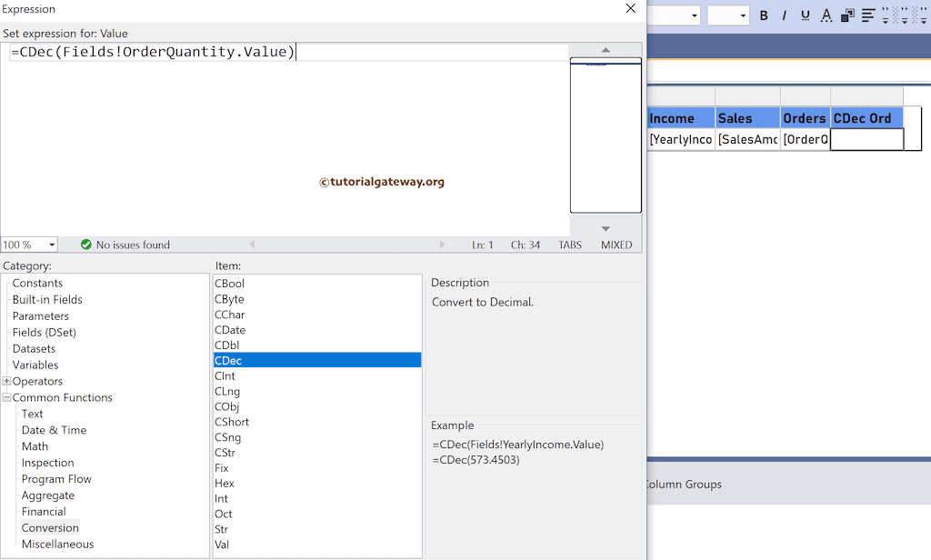The height and width of the screenshot is (560, 931).
Task: Click inside the expression text field
Action: coord(273,52)
